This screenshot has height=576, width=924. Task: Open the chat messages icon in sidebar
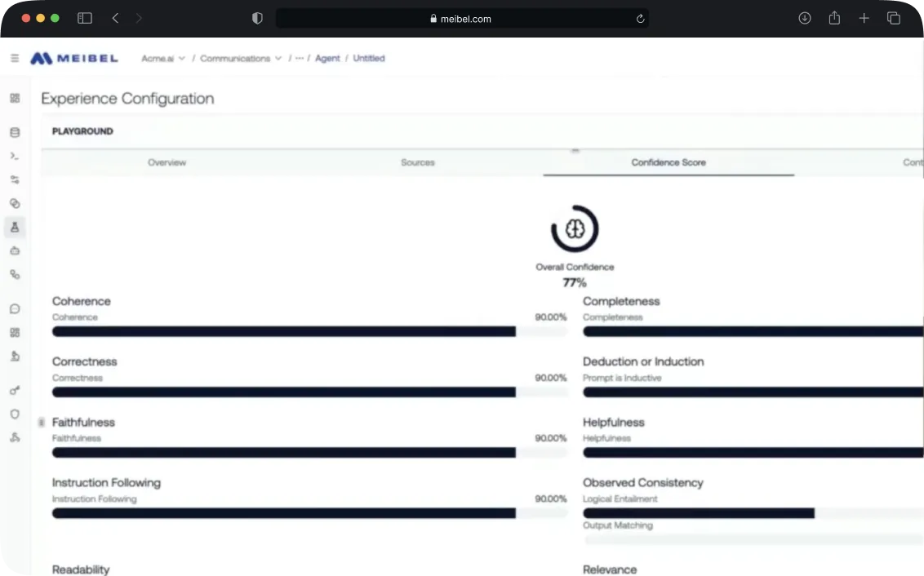click(x=15, y=308)
